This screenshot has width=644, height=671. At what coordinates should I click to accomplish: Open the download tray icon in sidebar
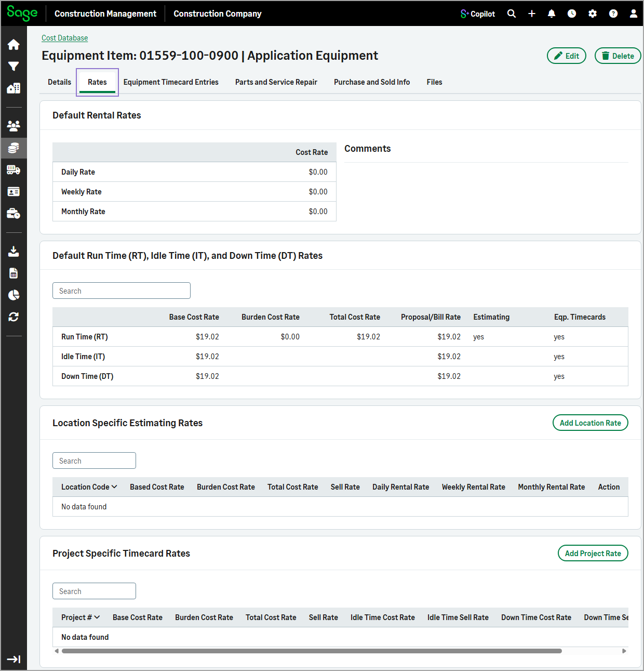(14, 252)
